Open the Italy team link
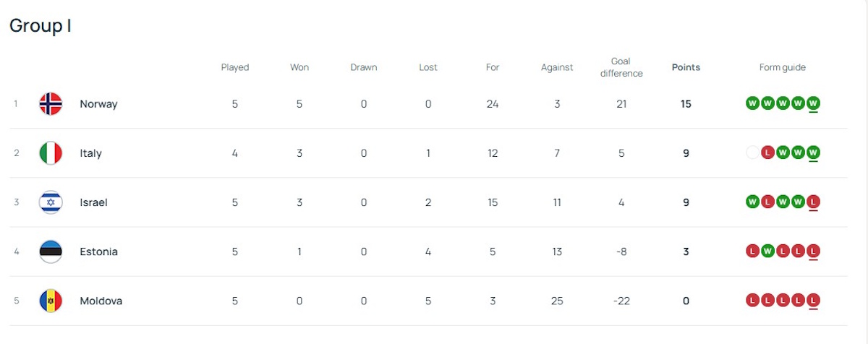This screenshot has height=344, width=868. coord(90,153)
